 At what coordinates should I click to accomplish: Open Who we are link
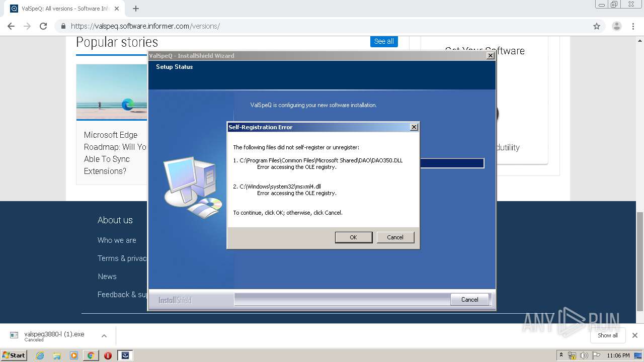(117, 240)
